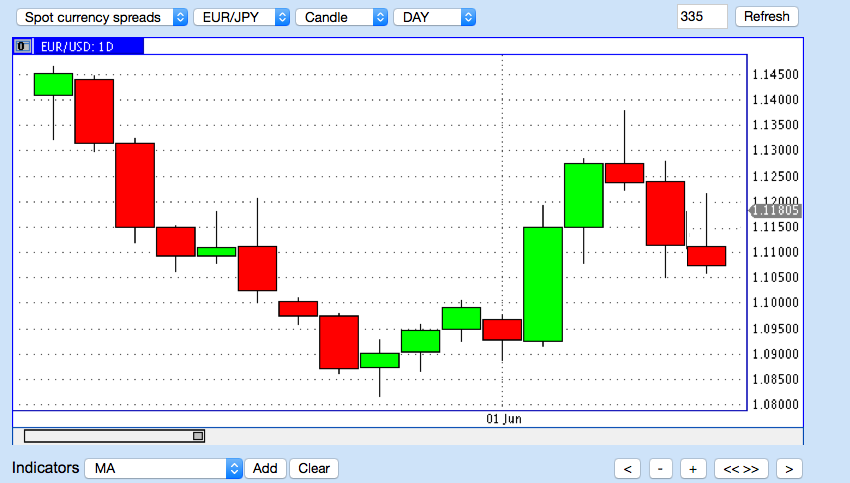The width and height of the screenshot is (850, 483).
Task: Click the Refresh button
Action: click(x=767, y=17)
